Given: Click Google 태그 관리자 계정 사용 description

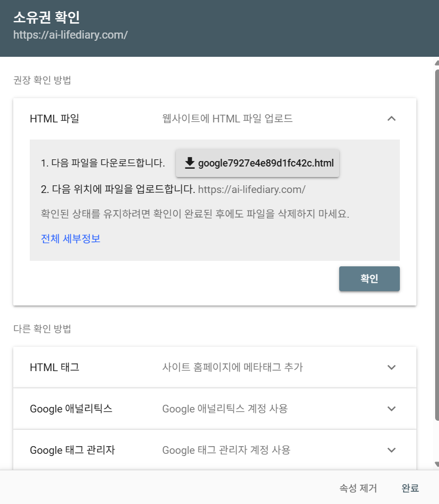Looking at the screenshot, I should point(226,450).
